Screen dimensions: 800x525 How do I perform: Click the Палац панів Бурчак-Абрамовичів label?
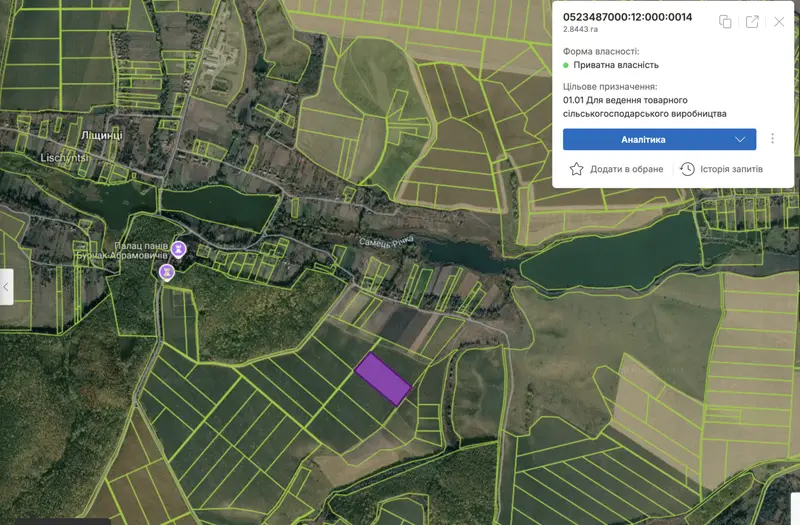pyautogui.click(x=122, y=251)
